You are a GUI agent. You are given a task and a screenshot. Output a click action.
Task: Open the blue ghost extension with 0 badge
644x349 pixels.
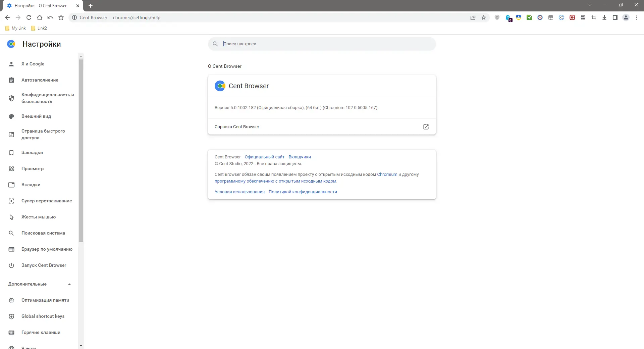508,18
